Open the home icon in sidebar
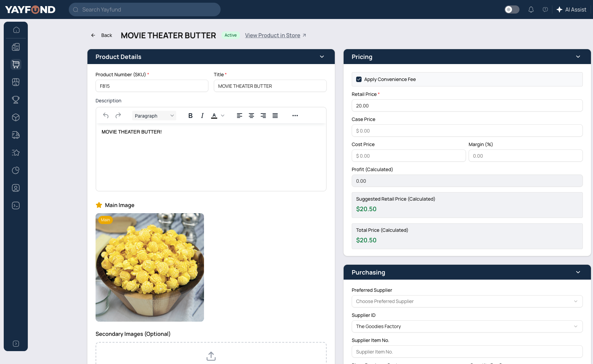The height and width of the screenshot is (364, 593). tap(16, 30)
